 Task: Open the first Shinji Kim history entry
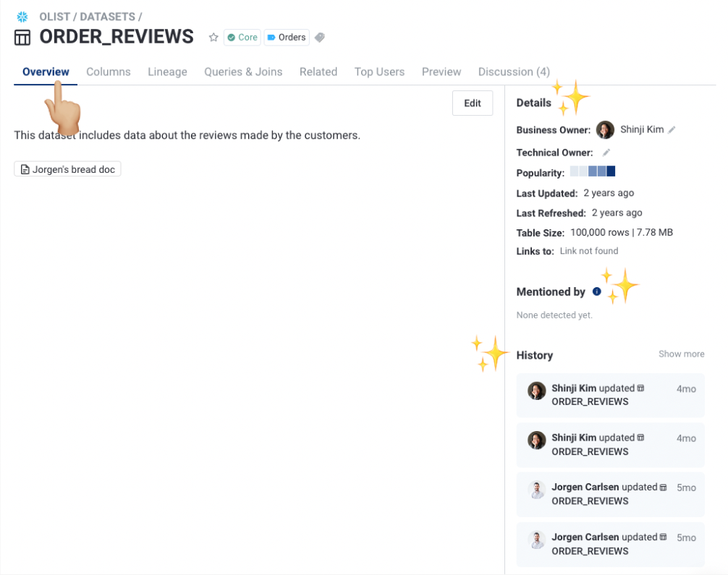coord(610,395)
